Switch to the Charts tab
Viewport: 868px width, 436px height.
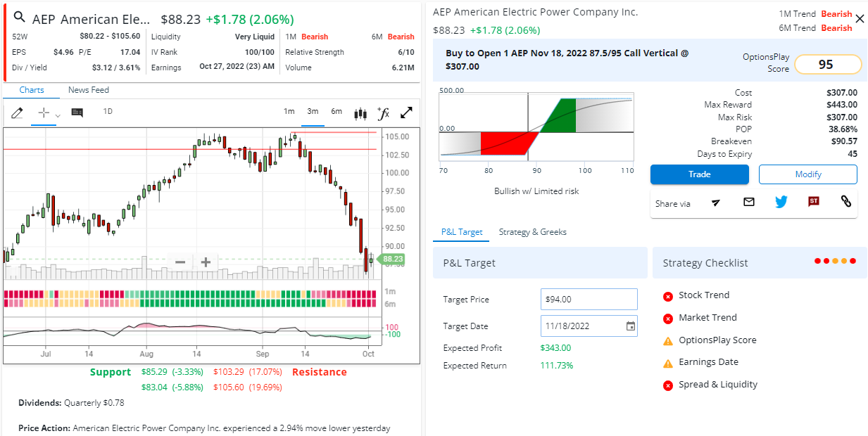[x=32, y=90]
